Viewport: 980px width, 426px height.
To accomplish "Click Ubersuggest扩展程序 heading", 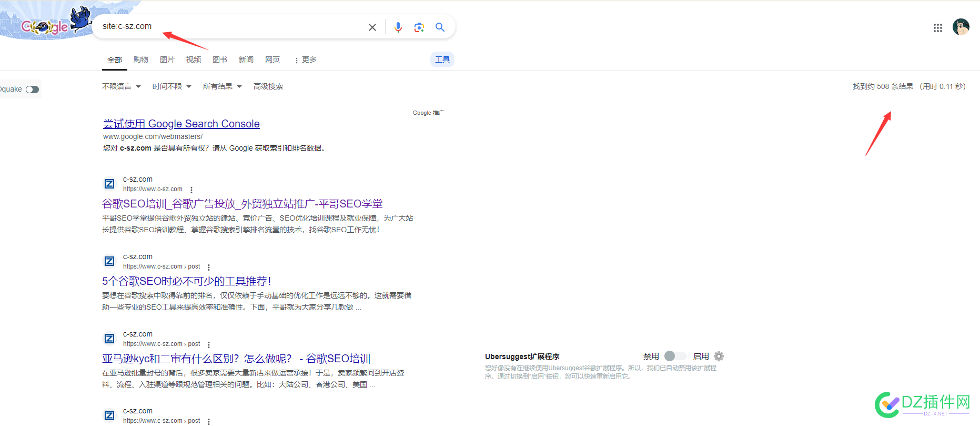I will (x=522, y=356).
